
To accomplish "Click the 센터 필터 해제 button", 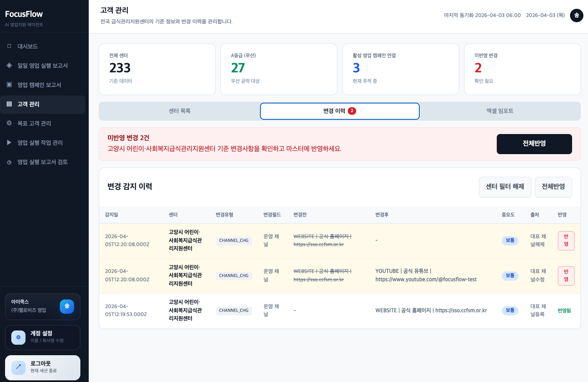I will click(505, 187).
